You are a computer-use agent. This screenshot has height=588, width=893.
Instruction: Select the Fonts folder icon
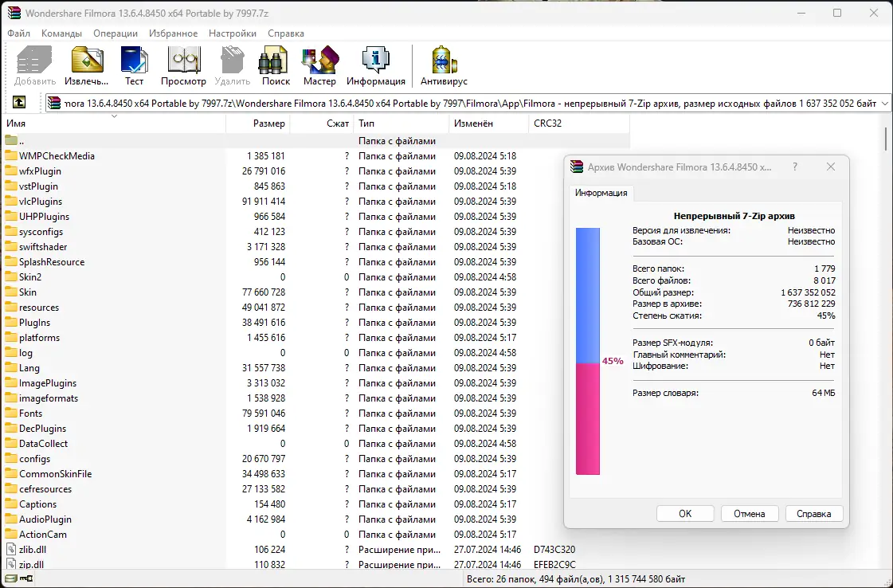click(11, 413)
